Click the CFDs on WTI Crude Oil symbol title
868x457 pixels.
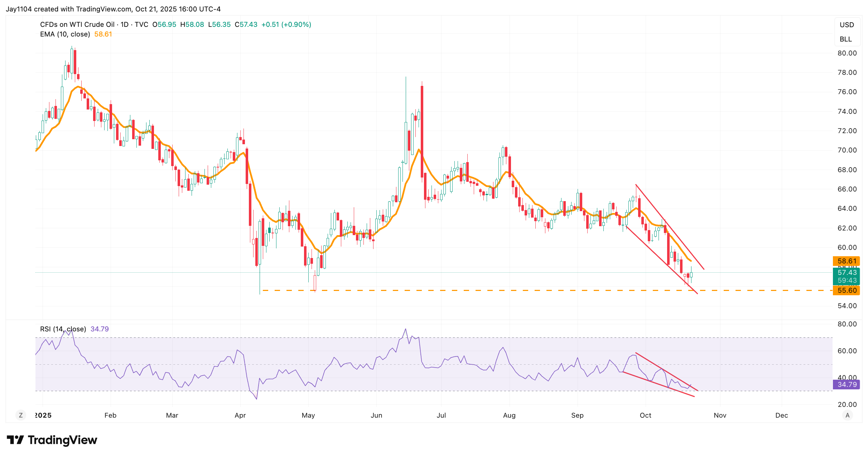click(77, 24)
